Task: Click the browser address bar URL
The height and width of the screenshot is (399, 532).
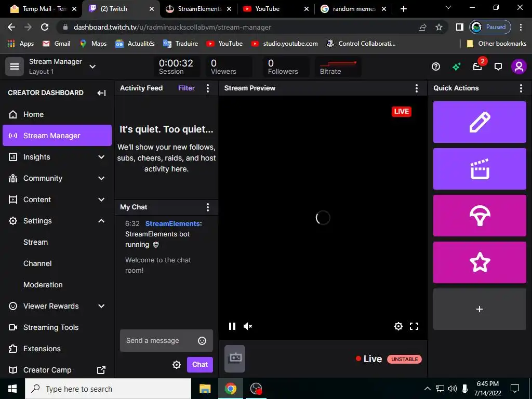Action: 172,27
